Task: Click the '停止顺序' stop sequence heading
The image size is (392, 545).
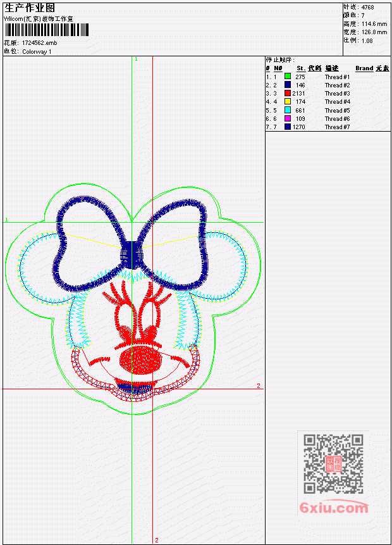Action: point(280,60)
